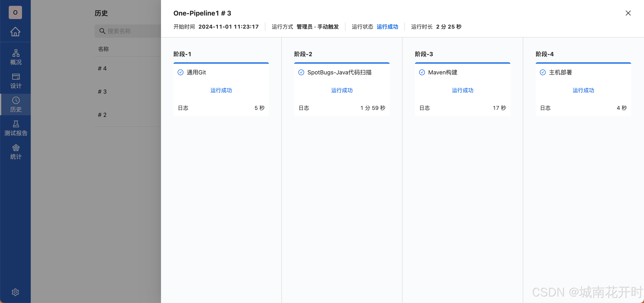Screen dimensions: 644x303
Task: Select the 历史 history sidebar item
Action: [x=16, y=104]
